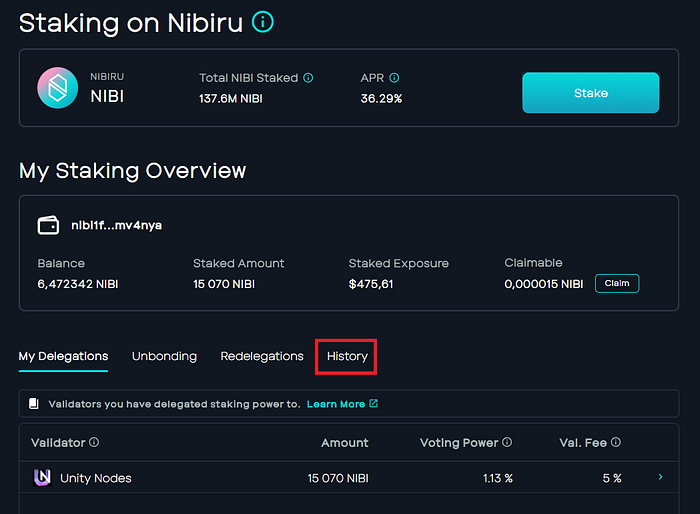Click the wallet icon next to address

(48, 225)
